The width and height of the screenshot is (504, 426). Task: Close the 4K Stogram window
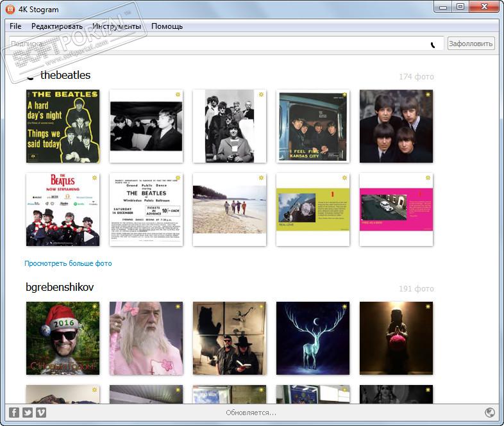tap(484, 7)
